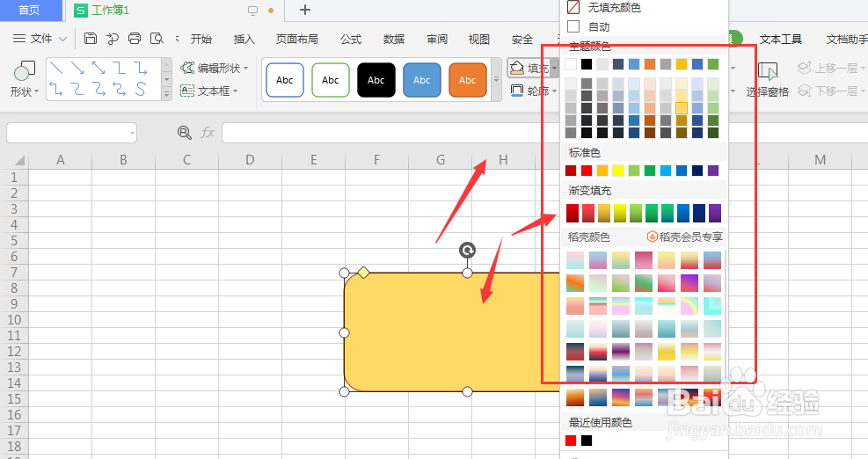Viewport: 868px width, 459px height.
Task: Click the new tab plus icon
Action: pos(305,10)
